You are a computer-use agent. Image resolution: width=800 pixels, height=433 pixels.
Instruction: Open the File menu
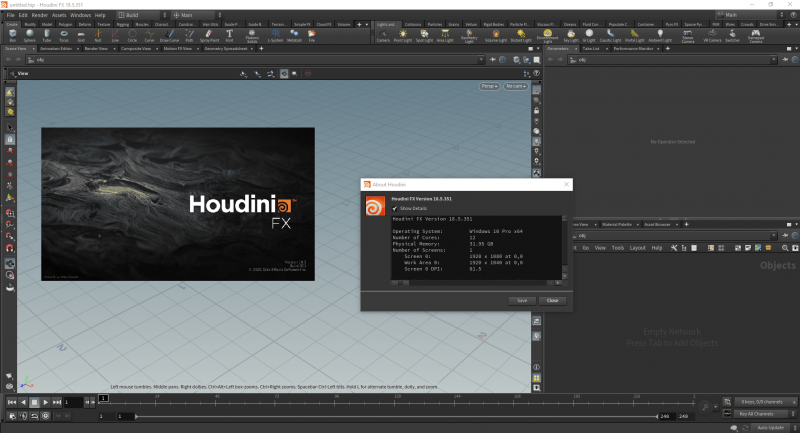tap(10, 15)
